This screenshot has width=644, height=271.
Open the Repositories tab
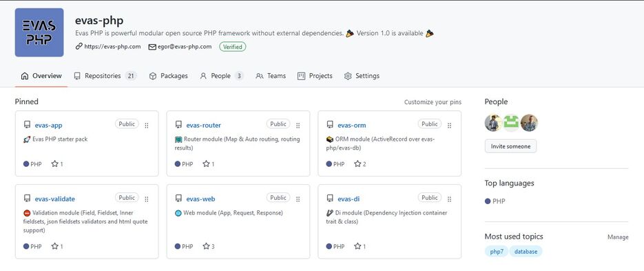click(105, 76)
